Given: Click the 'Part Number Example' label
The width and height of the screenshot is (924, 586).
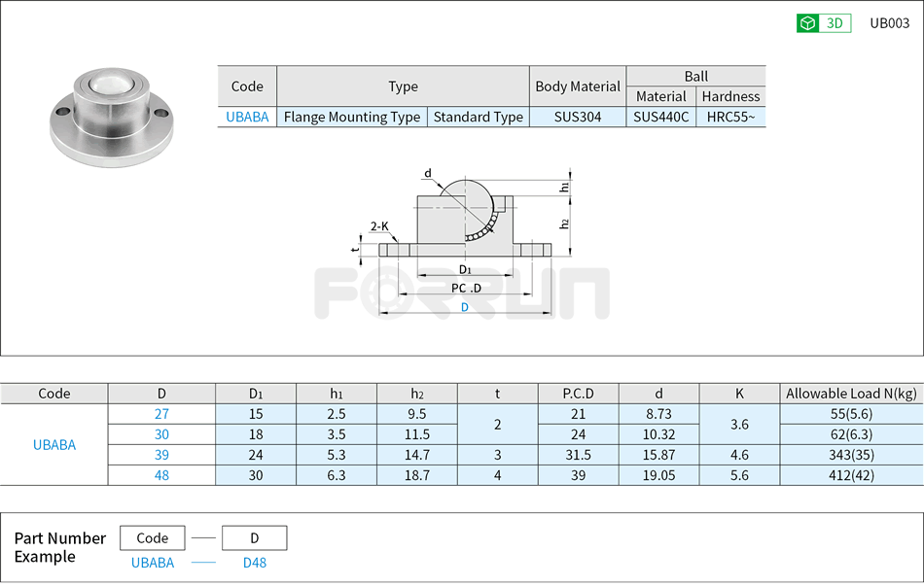Looking at the screenshot, I should tap(59, 547).
